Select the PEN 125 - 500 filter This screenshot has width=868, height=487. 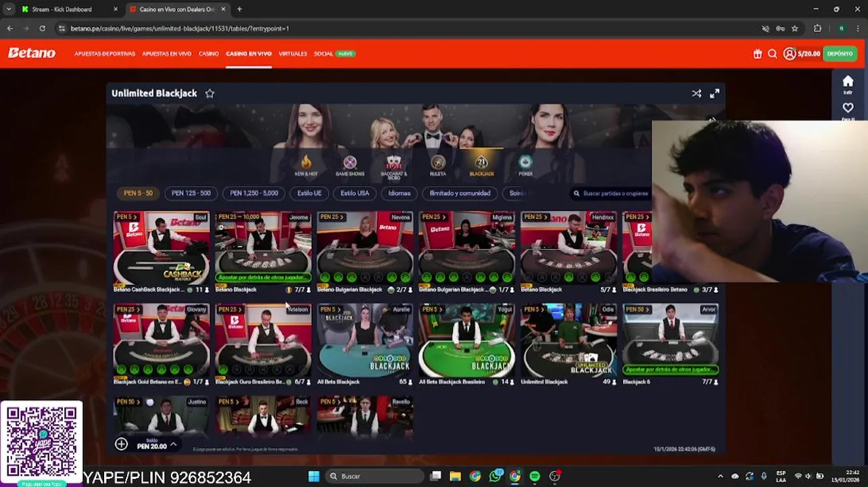coord(191,193)
